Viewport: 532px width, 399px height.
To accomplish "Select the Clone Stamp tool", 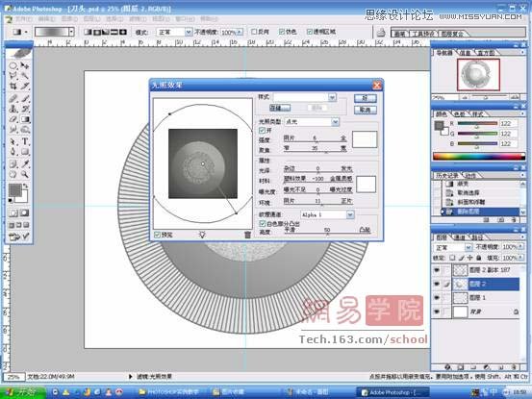I will click(x=13, y=110).
